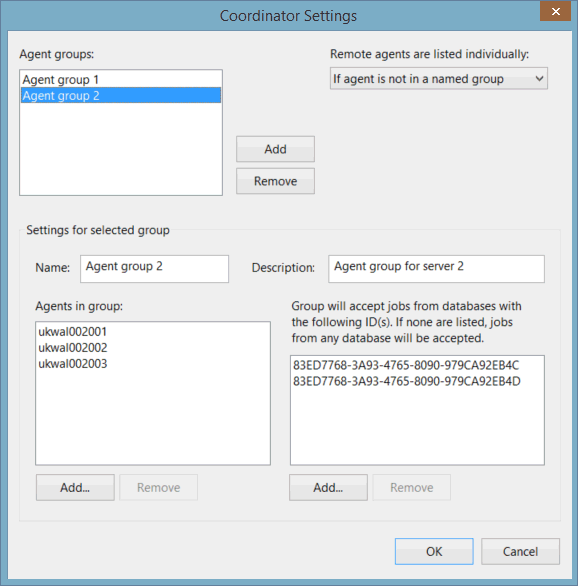Click Add button for agent groups
Screen dimensions: 578x586
tap(275, 149)
